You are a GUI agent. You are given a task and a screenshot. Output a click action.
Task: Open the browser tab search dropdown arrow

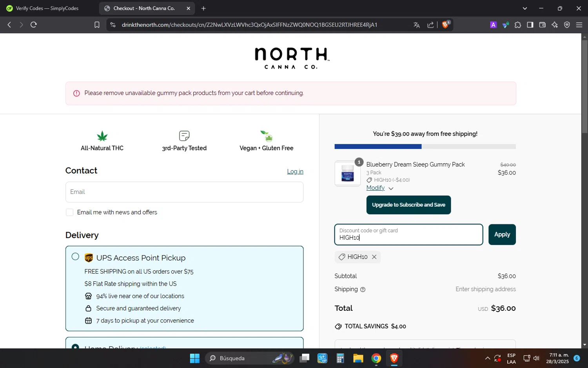pyautogui.click(x=525, y=8)
